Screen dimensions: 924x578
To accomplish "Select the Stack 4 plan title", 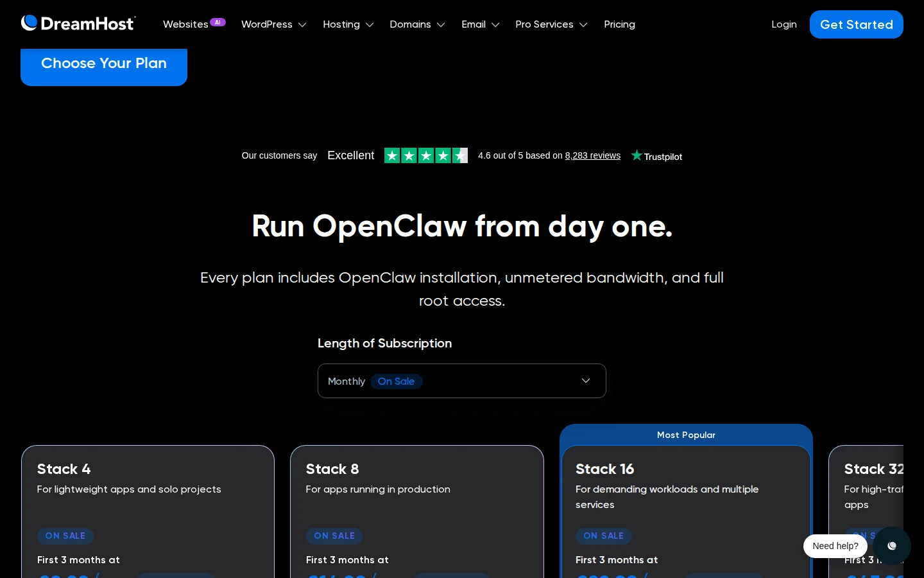I will coord(64,469).
